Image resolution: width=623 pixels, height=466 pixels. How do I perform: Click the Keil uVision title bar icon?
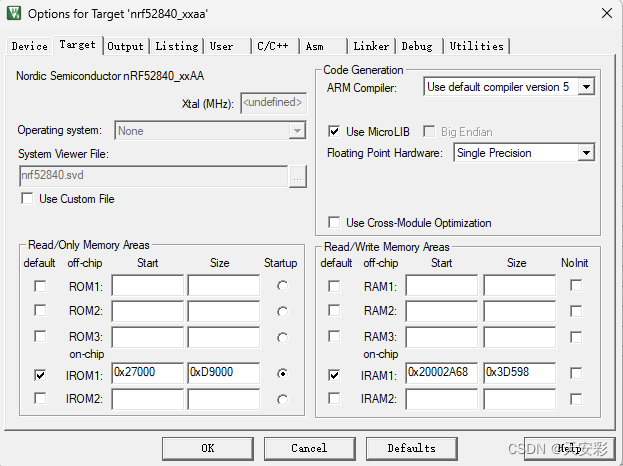coord(14,13)
